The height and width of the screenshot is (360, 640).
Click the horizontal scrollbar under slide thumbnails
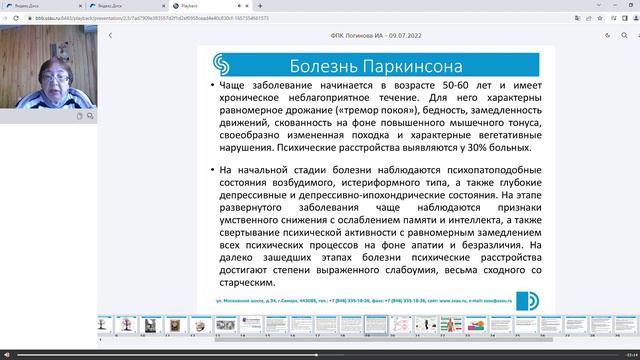click(384, 340)
